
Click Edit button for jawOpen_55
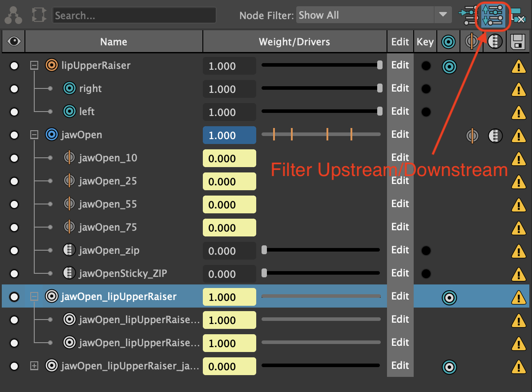pyautogui.click(x=400, y=204)
